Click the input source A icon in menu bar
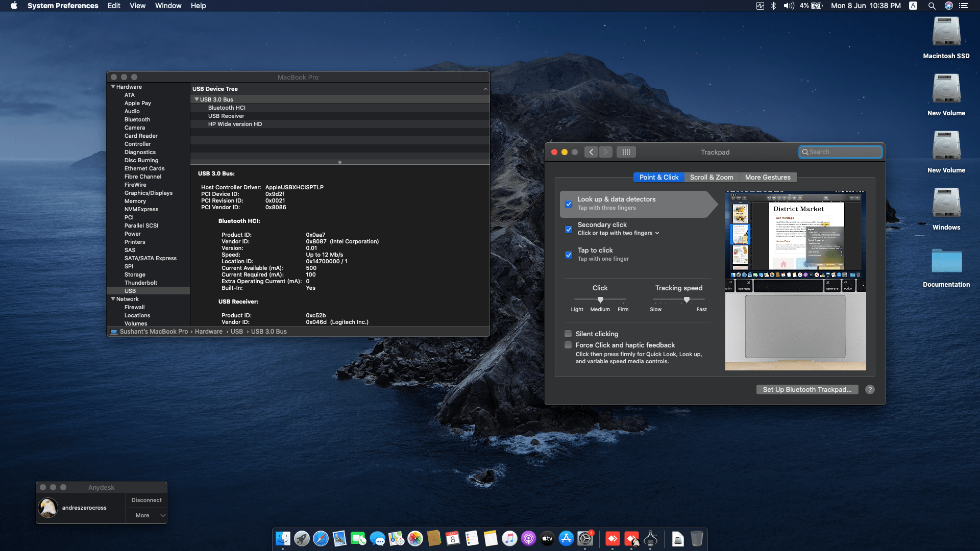 point(913,6)
